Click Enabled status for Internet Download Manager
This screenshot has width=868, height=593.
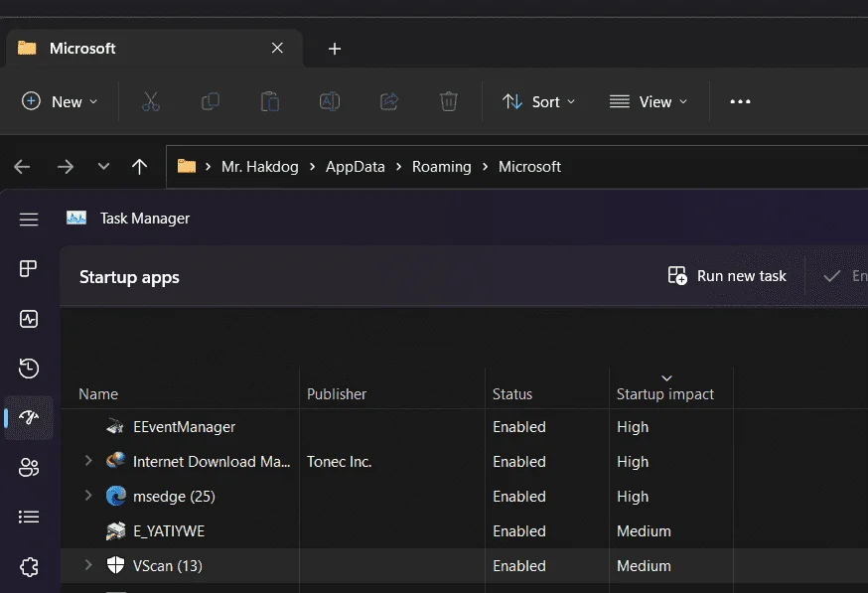pos(519,462)
